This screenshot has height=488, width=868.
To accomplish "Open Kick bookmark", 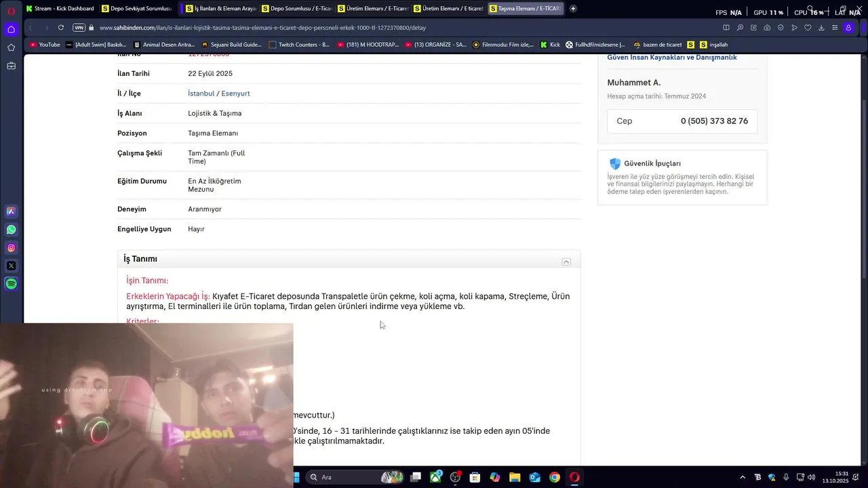I will point(550,45).
